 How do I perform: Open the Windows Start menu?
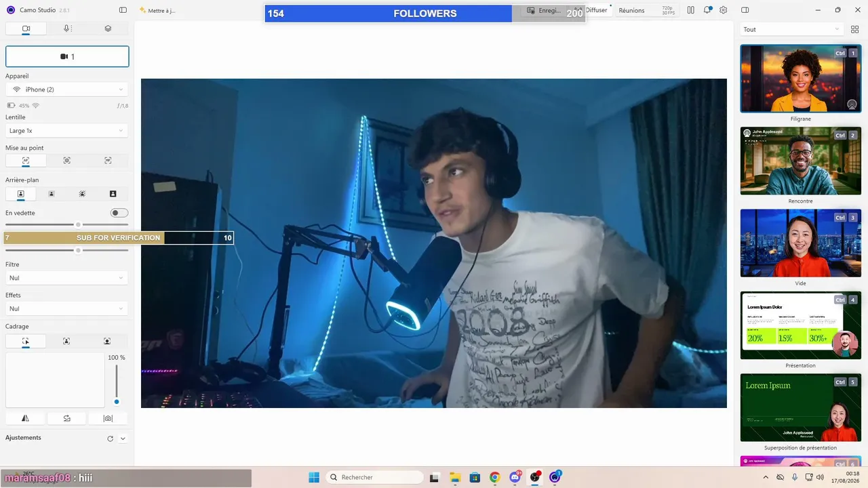[x=314, y=477]
